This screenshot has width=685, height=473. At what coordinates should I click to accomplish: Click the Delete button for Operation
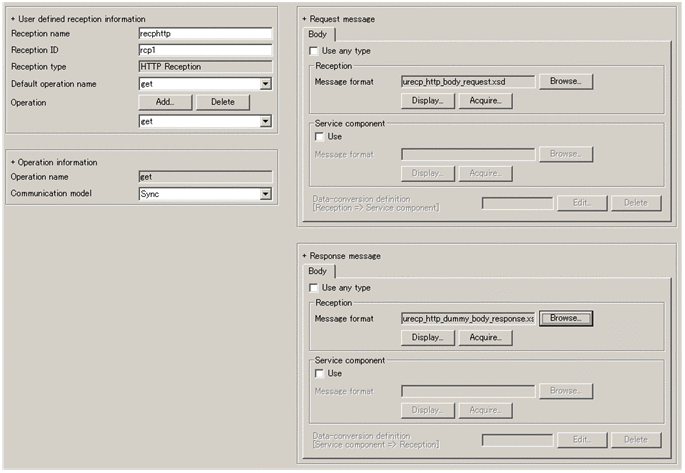click(222, 102)
